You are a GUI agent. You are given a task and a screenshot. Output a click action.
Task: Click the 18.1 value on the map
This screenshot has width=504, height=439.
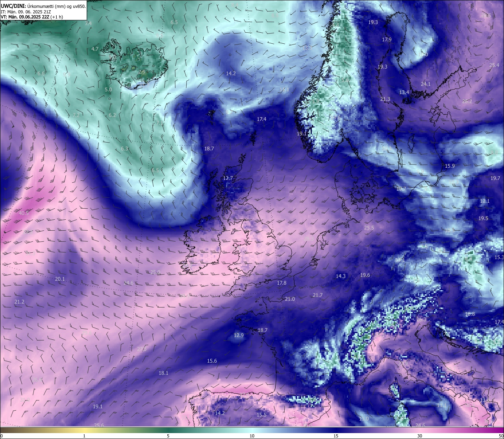point(163,373)
